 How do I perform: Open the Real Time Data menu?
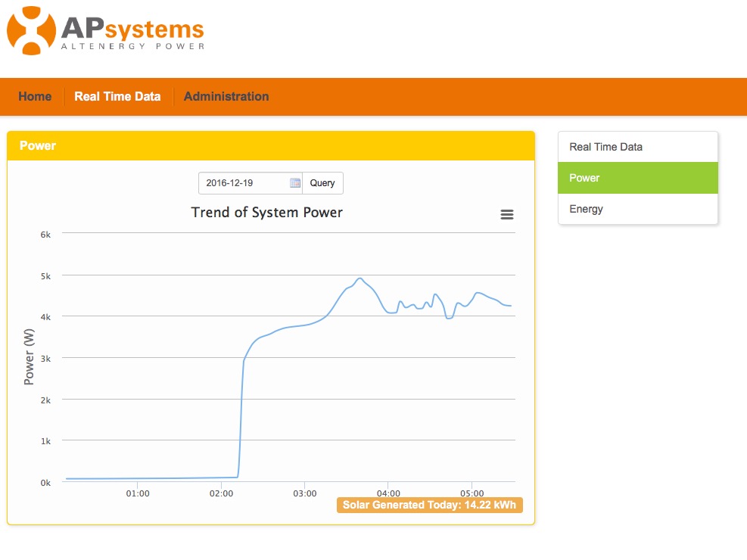point(117,96)
